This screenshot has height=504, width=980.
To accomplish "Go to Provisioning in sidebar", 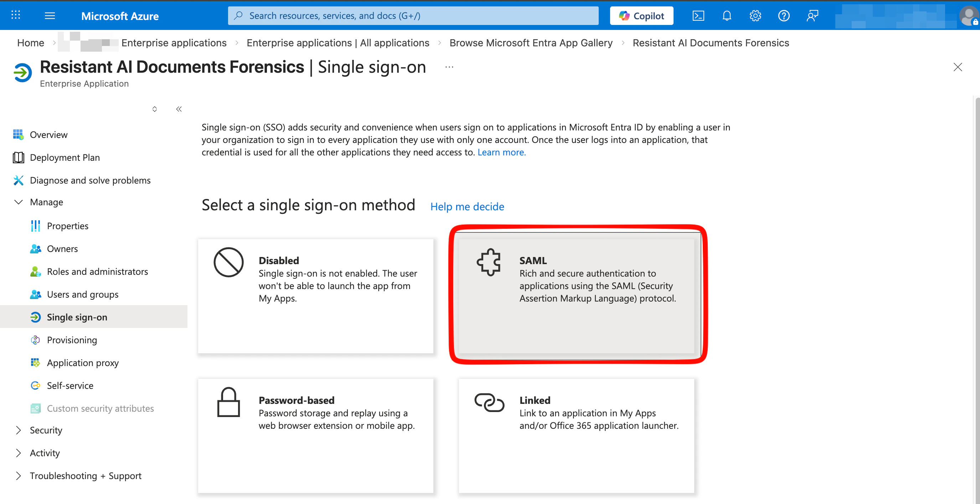I will click(x=72, y=340).
